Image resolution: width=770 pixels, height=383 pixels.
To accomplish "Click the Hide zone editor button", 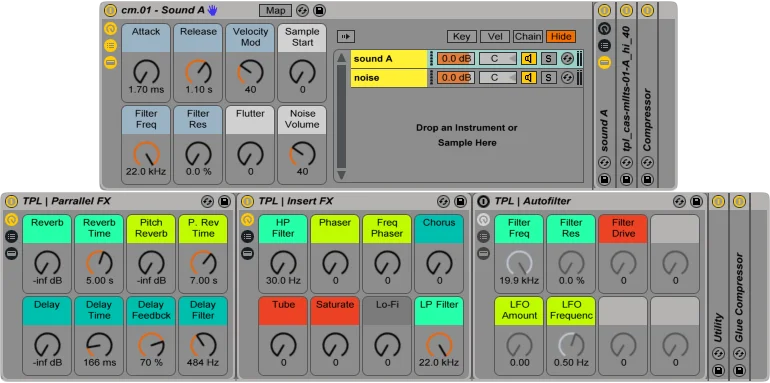I will 561,36.
